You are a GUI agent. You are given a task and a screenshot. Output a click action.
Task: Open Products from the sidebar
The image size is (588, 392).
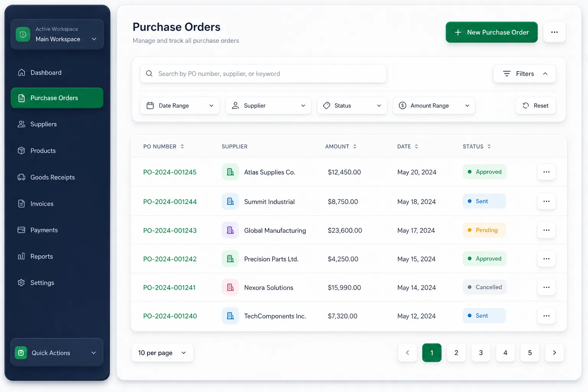[x=57, y=150]
